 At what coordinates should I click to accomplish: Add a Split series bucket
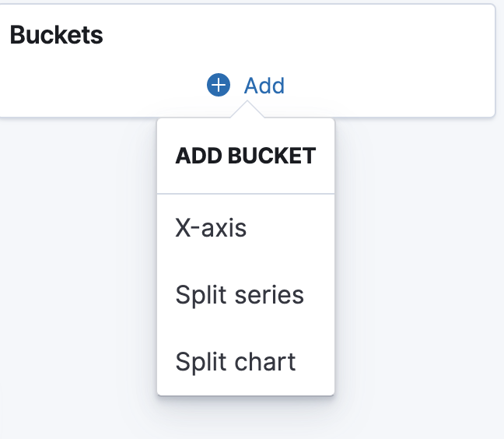[246, 294]
